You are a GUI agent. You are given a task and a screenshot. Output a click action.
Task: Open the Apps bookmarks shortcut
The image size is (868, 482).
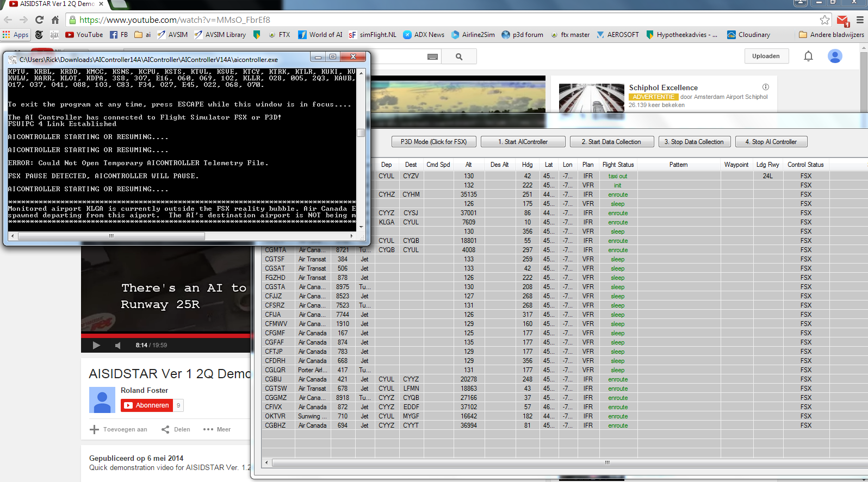15,35
